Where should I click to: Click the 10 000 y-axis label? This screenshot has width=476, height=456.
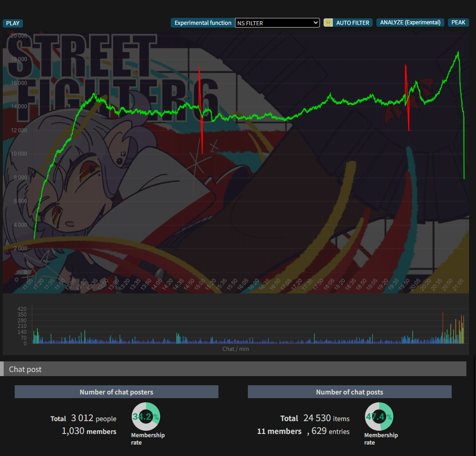tap(19, 154)
